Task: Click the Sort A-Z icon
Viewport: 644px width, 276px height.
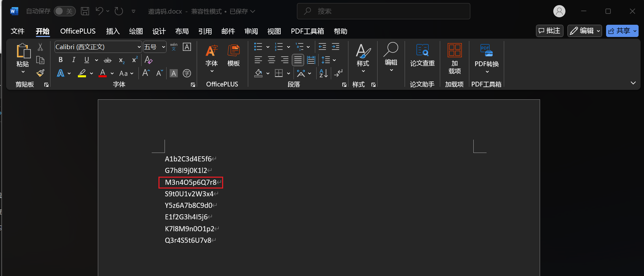Action: [323, 73]
